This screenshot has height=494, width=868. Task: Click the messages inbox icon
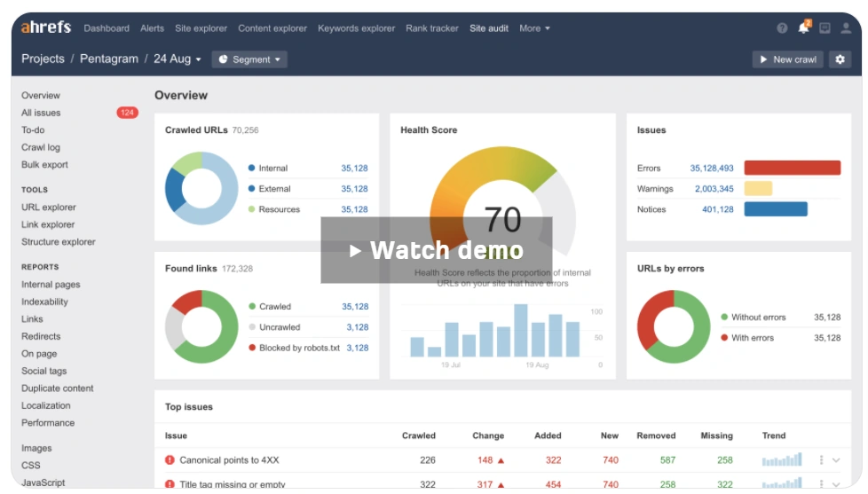point(825,28)
